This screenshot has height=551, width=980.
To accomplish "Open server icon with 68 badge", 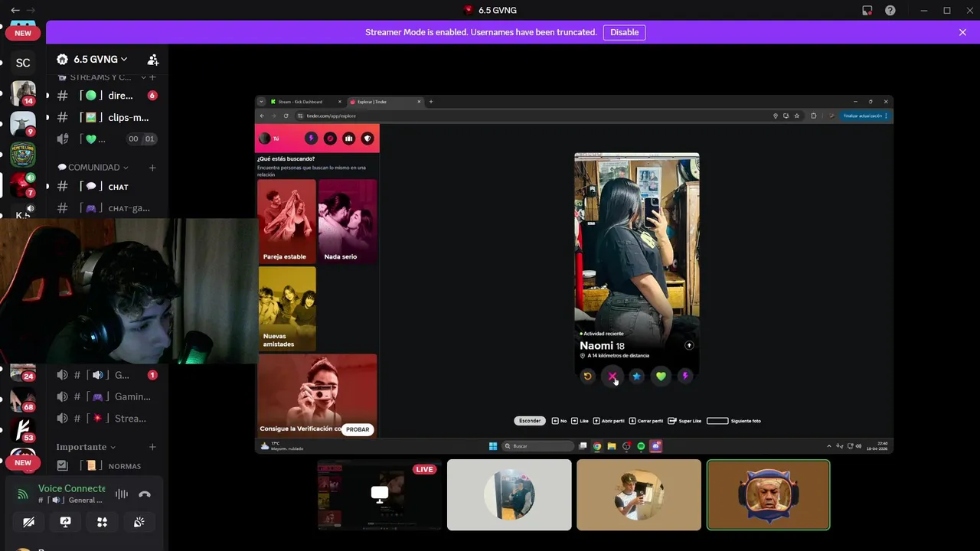I will 23,399.
